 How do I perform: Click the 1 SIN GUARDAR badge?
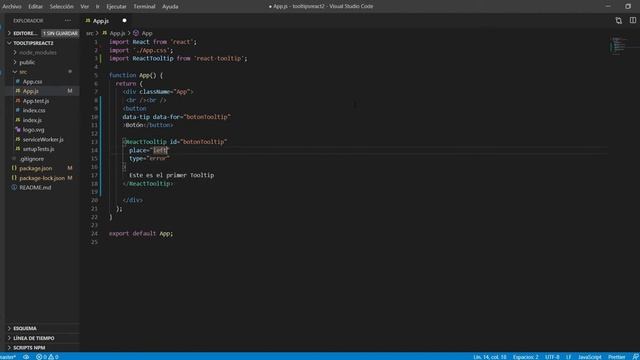coord(60,33)
